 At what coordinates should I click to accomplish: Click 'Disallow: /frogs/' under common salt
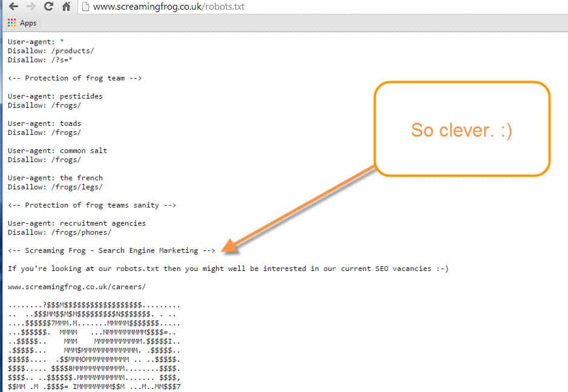tap(44, 160)
